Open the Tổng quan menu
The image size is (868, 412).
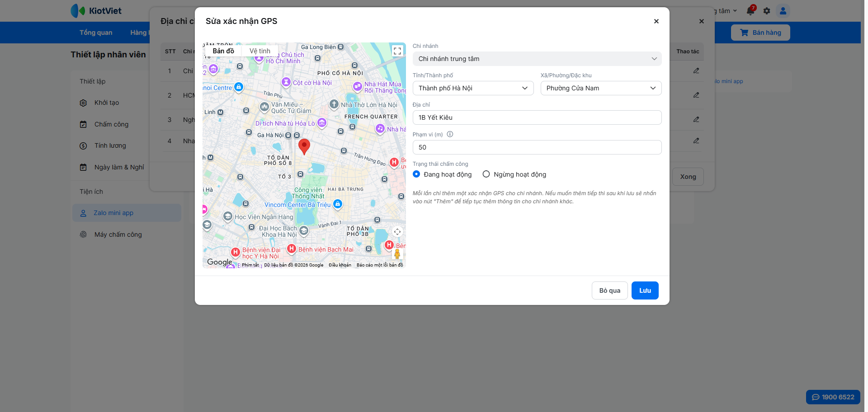[x=96, y=33]
